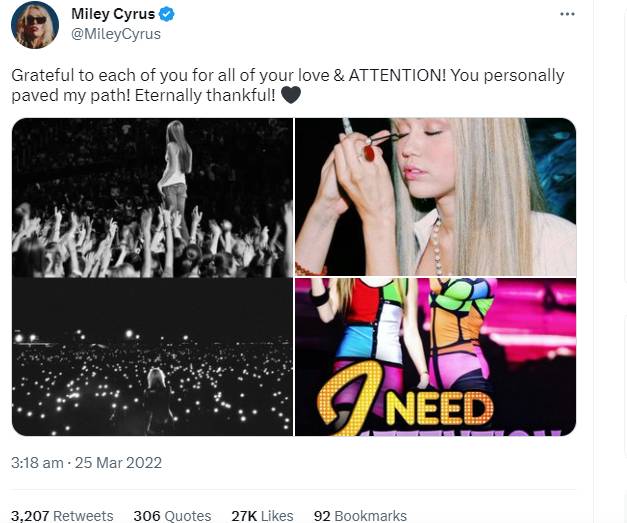Click the black heart emoji in tweet
The image size is (627, 523).
pyautogui.click(x=291, y=97)
